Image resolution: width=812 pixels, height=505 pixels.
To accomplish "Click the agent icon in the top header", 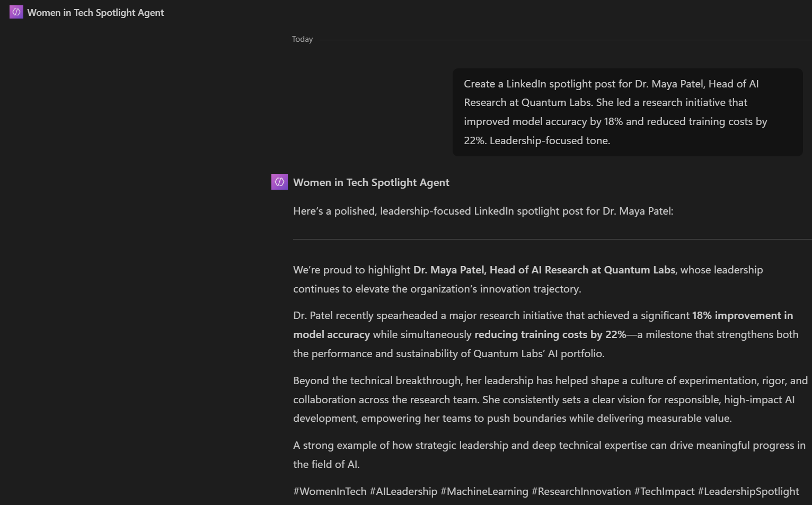I will click(x=16, y=12).
